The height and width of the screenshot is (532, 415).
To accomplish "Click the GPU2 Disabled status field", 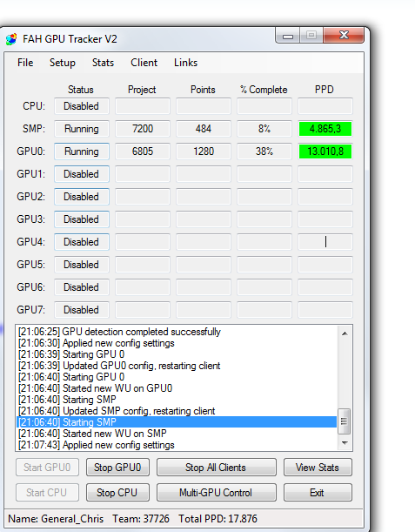I will tap(82, 197).
